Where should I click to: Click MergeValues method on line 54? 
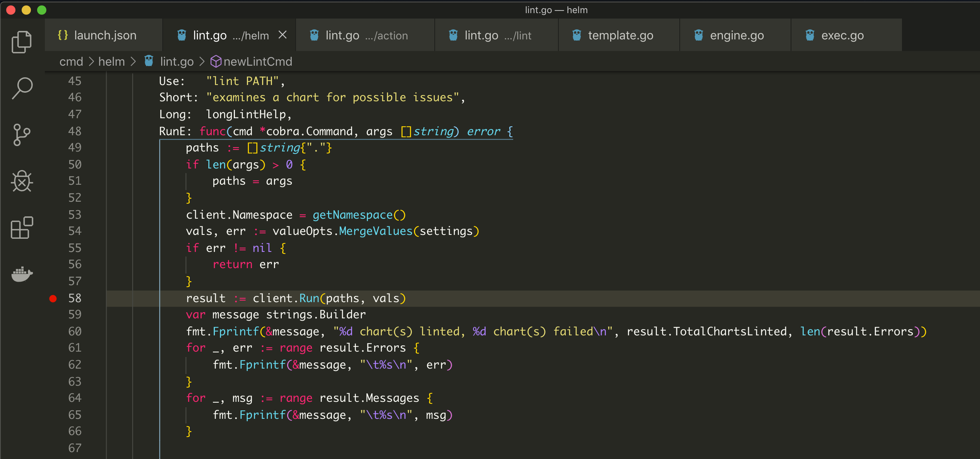coord(376,231)
